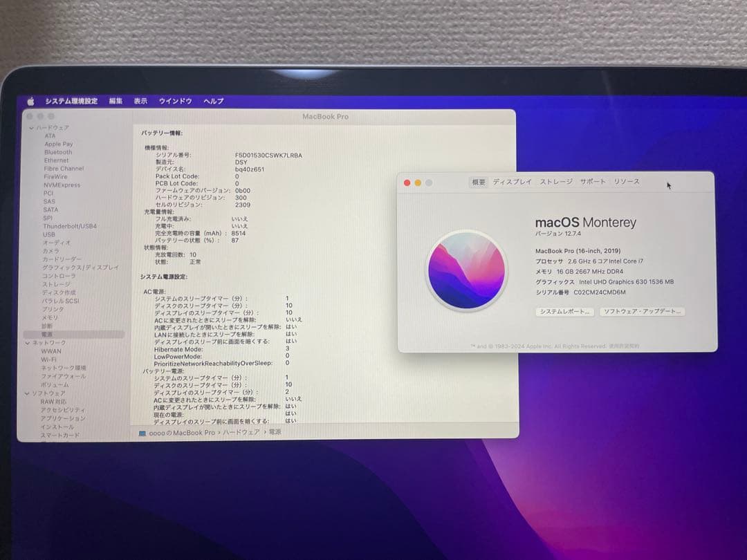Screen dimensions: 747x560
Task: Open the Apple menu icon
Action: coord(31,101)
